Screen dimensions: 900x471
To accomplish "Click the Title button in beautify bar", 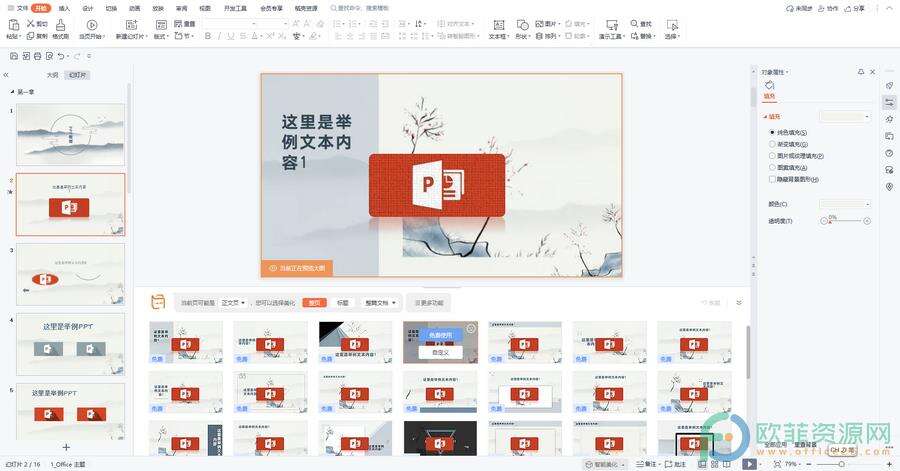I will tap(343, 302).
